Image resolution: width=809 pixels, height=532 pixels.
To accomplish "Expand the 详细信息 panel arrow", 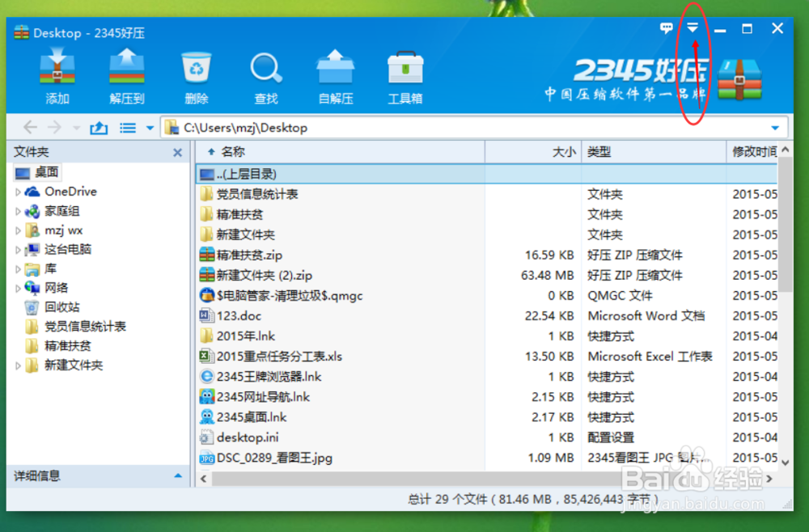I will (x=178, y=476).
